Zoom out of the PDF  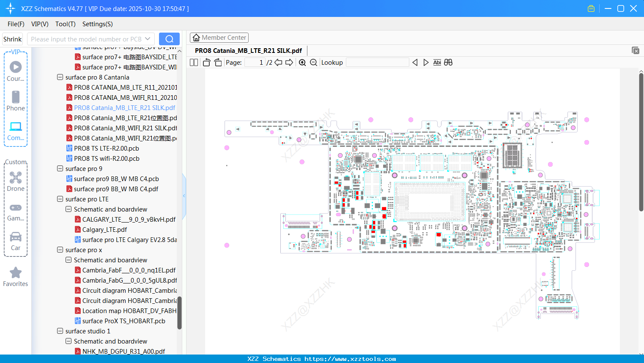[313, 63]
